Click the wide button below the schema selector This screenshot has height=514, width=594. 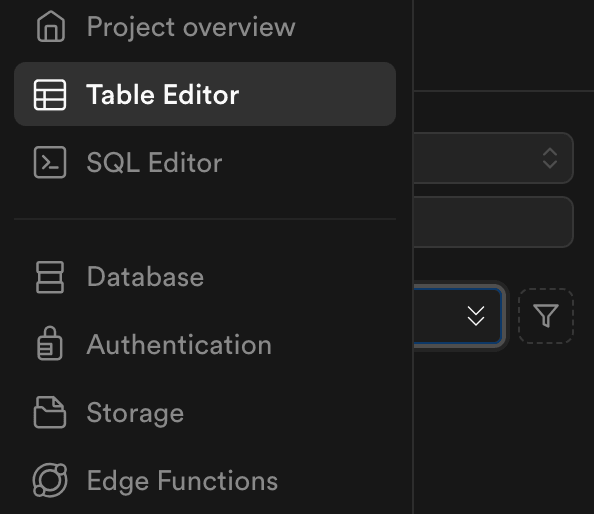point(494,222)
